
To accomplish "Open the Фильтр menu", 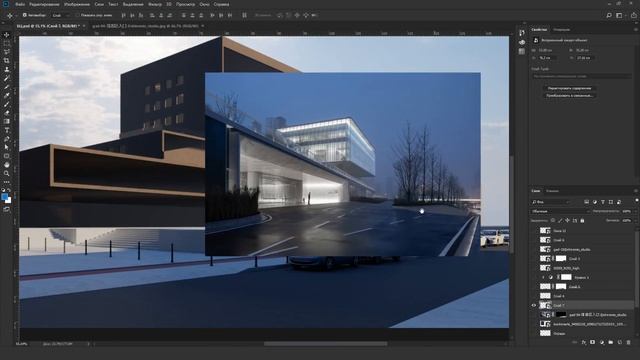I will (x=155, y=4).
